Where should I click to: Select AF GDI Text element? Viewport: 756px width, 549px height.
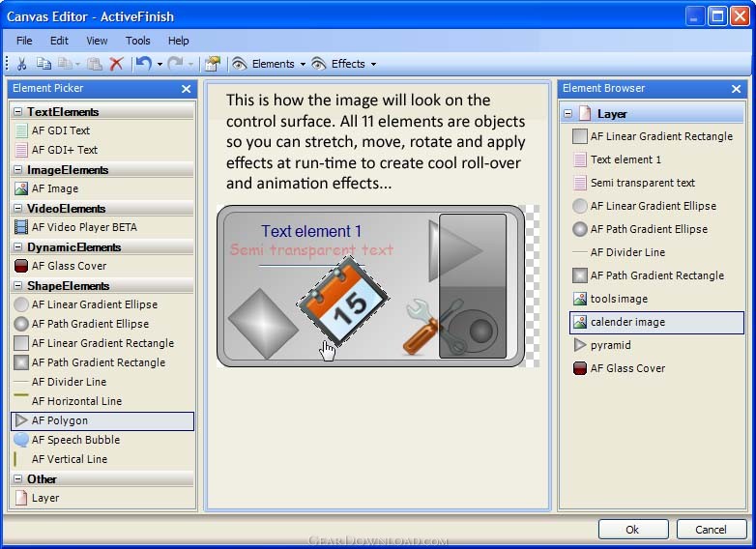click(102, 130)
